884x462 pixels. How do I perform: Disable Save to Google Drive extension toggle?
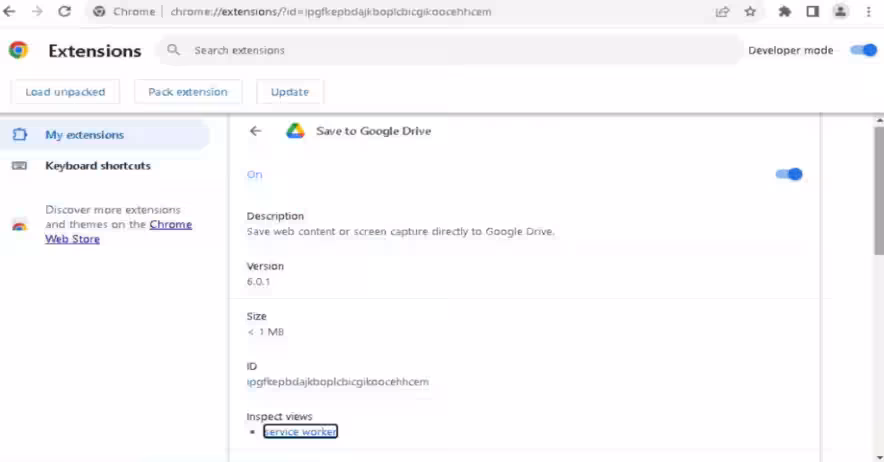tap(789, 174)
